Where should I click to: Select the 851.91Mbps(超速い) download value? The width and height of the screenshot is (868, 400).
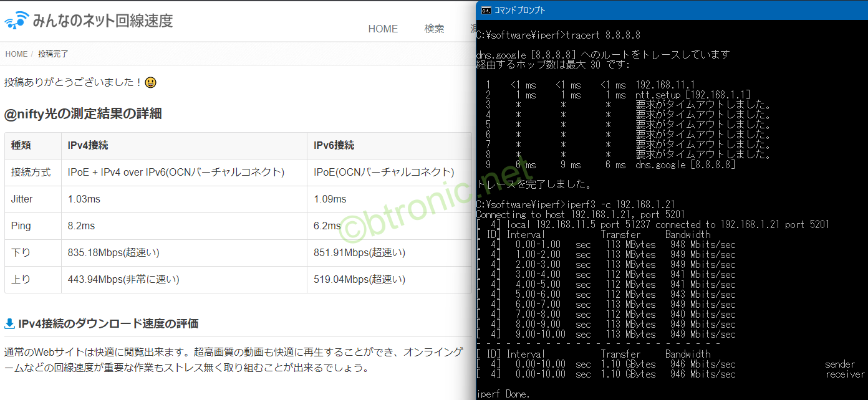(x=359, y=252)
